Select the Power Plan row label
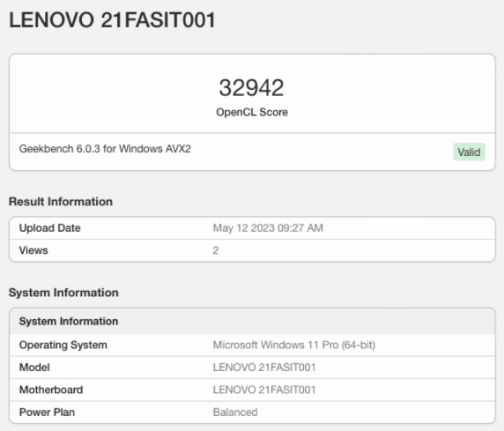 (x=47, y=412)
